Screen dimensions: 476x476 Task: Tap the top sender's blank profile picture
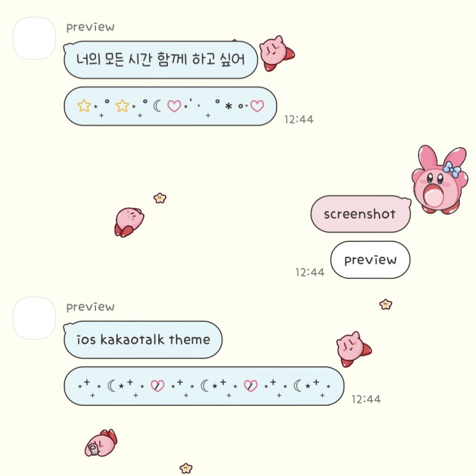coord(34,38)
